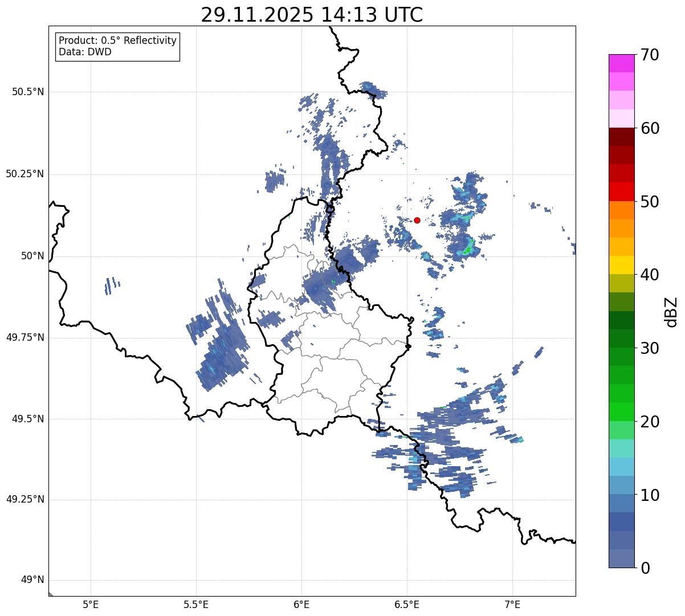Click the 49.25°N latitude label
The height and width of the screenshot is (616, 685).
[x=25, y=499]
